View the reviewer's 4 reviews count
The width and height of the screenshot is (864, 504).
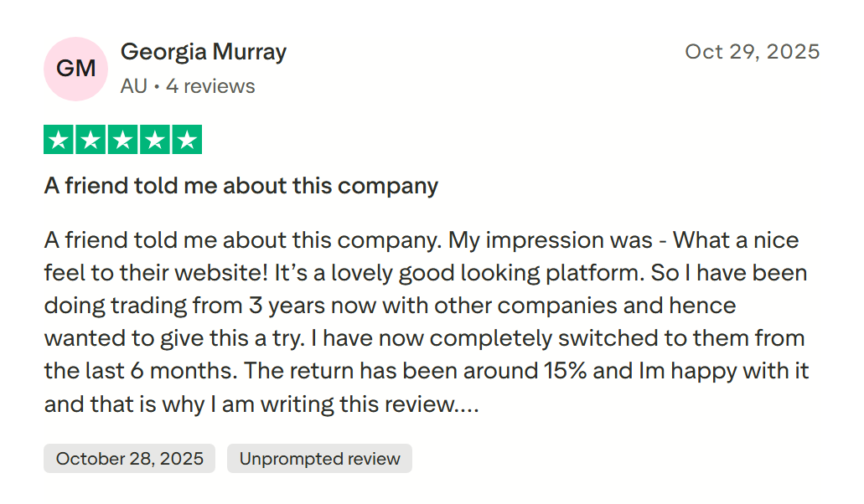tap(210, 86)
